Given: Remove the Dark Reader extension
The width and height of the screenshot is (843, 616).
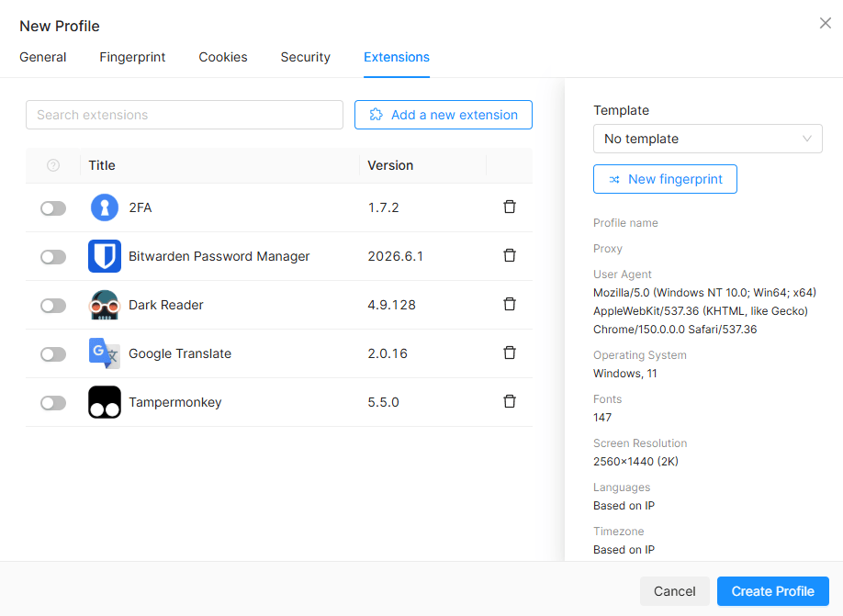Looking at the screenshot, I should tap(510, 304).
